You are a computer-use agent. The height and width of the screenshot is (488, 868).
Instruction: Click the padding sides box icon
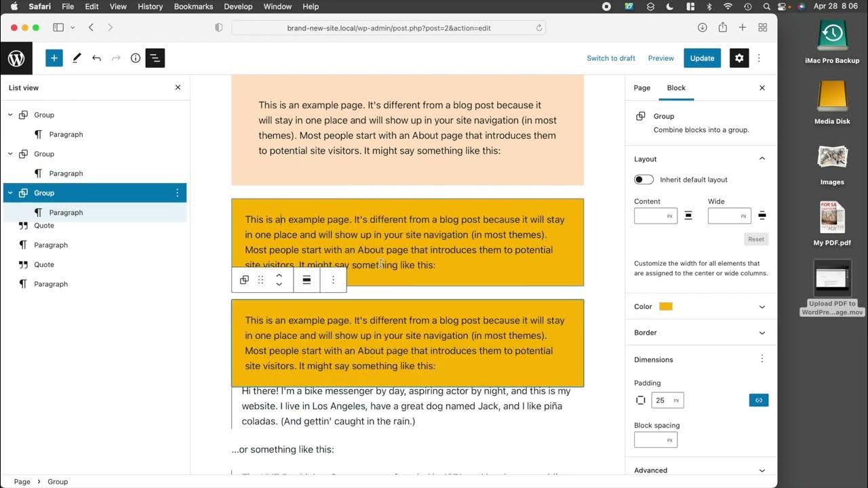point(640,401)
